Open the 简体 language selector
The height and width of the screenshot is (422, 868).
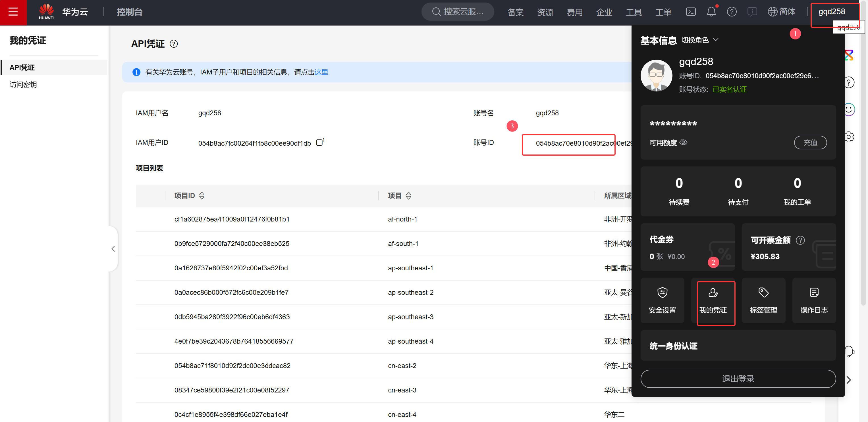(781, 12)
